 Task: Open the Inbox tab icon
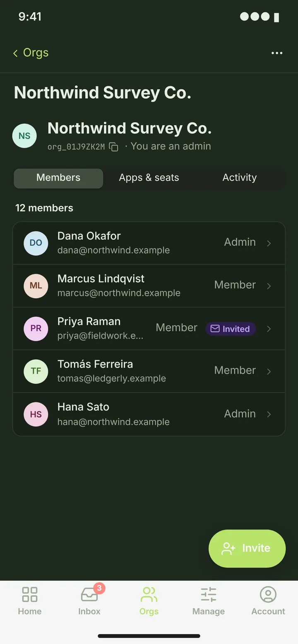[x=89, y=595]
